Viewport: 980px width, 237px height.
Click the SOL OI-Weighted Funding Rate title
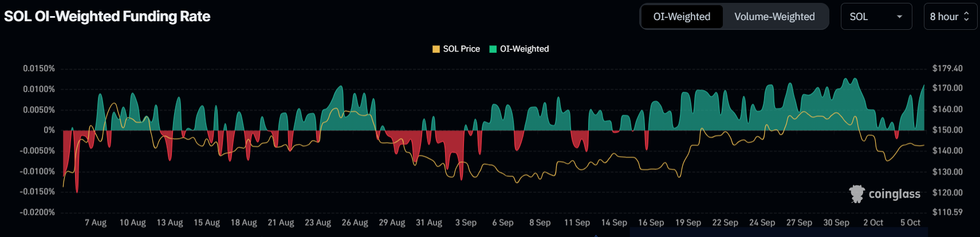107,16
